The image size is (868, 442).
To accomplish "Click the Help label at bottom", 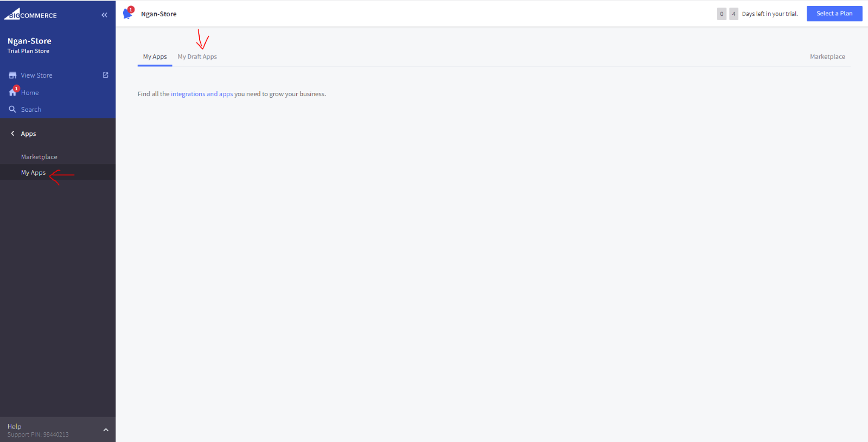I will pyautogui.click(x=15, y=426).
